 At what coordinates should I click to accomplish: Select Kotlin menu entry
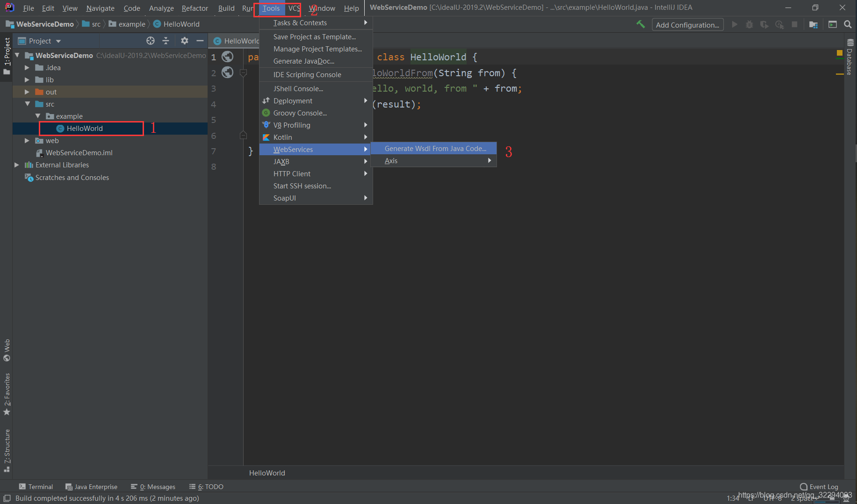(x=316, y=137)
